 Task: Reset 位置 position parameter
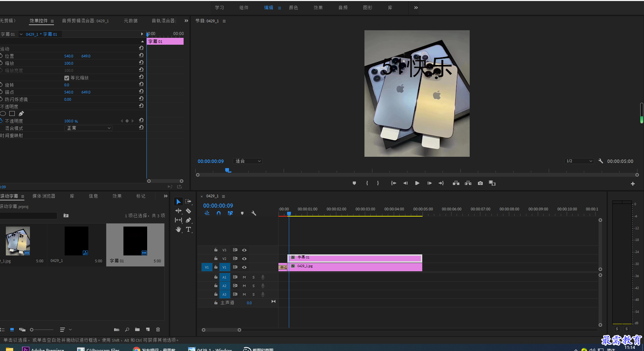[x=141, y=55]
